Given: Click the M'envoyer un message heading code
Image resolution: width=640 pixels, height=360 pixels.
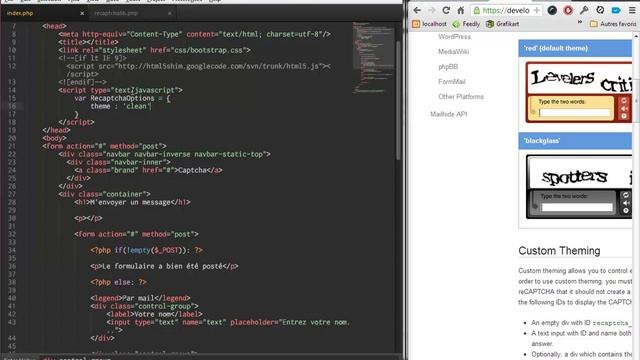Looking at the screenshot, I should click(132, 202).
